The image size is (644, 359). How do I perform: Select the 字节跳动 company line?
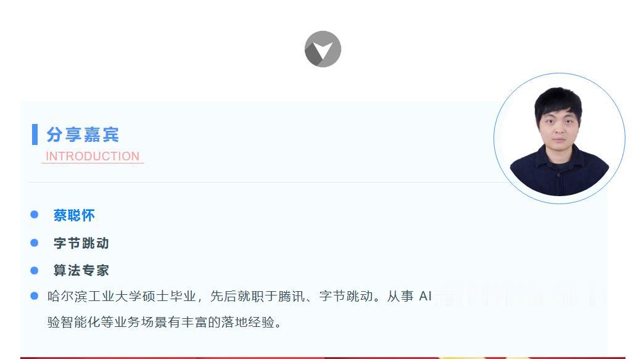coord(81,243)
